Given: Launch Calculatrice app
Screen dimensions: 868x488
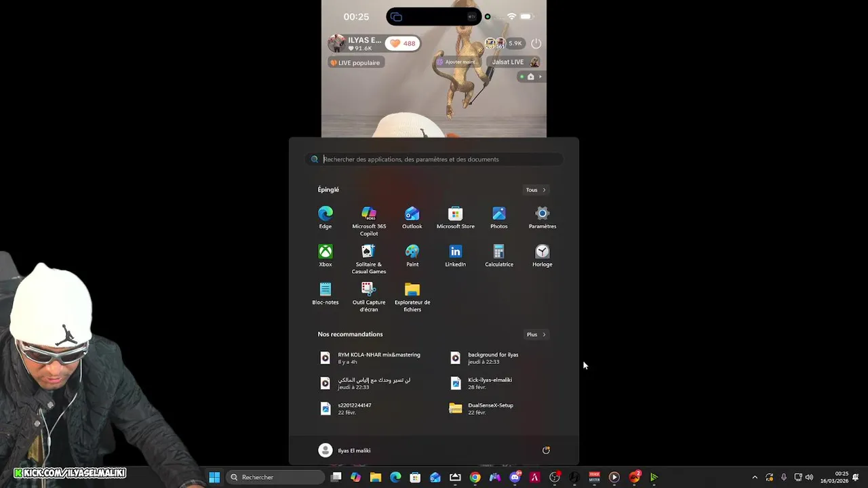Looking at the screenshot, I should coord(499,256).
